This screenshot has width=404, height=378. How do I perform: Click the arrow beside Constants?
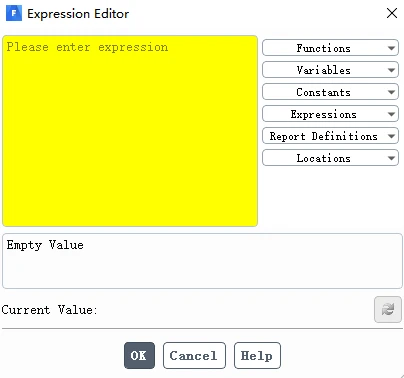pyautogui.click(x=391, y=92)
